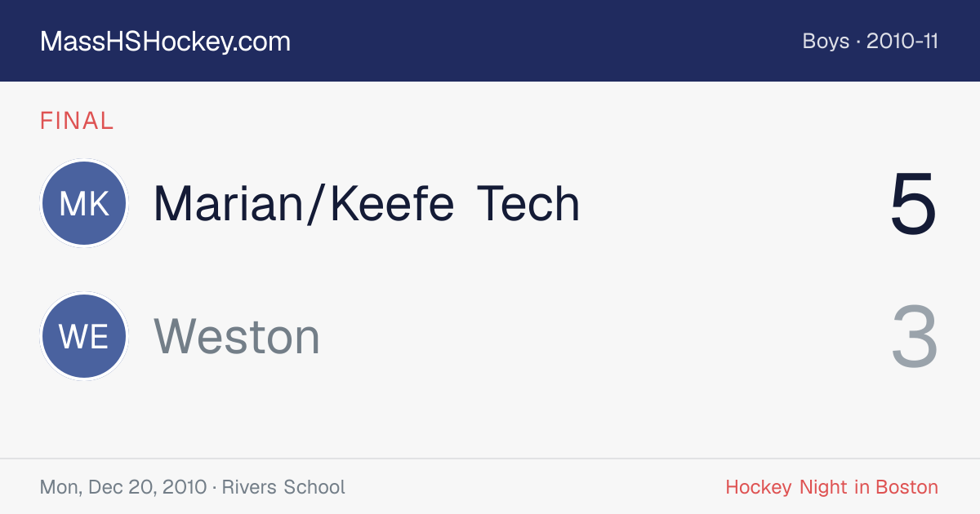Select the Hockey Night in Boston link
This screenshot has height=514, width=980.
[831, 487]
